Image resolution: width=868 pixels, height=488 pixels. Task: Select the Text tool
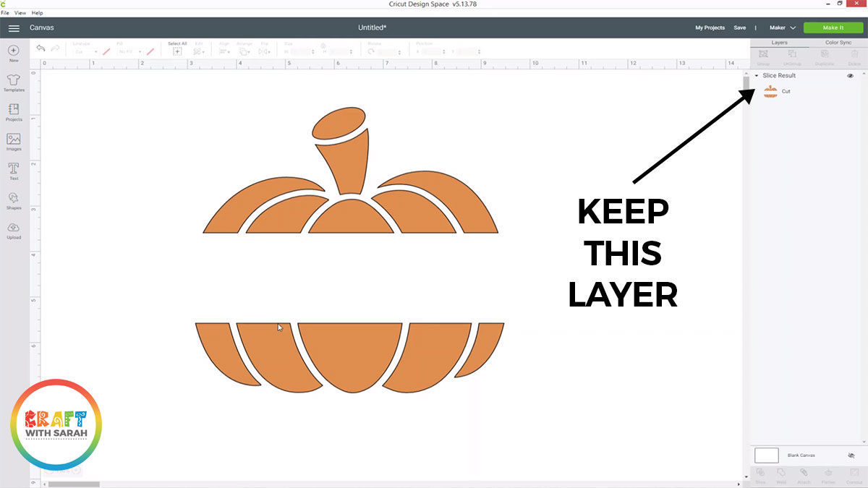coord(14,171)
